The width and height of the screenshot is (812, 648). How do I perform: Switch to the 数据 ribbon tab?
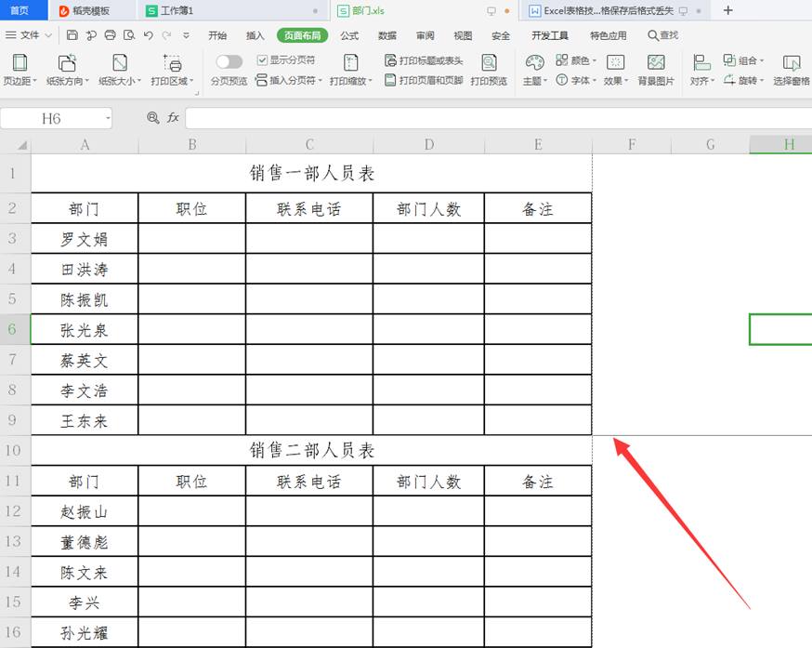point(386,35)
